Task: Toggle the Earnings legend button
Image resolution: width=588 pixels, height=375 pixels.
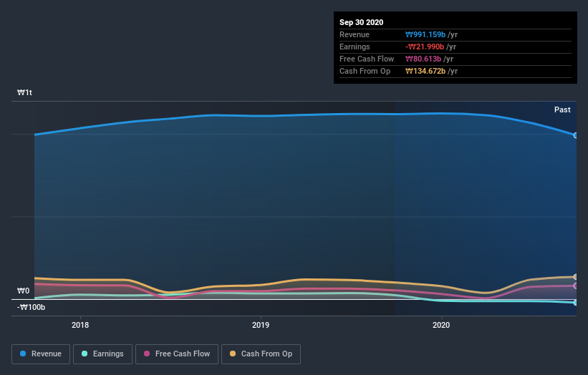Action: point(102,354)
